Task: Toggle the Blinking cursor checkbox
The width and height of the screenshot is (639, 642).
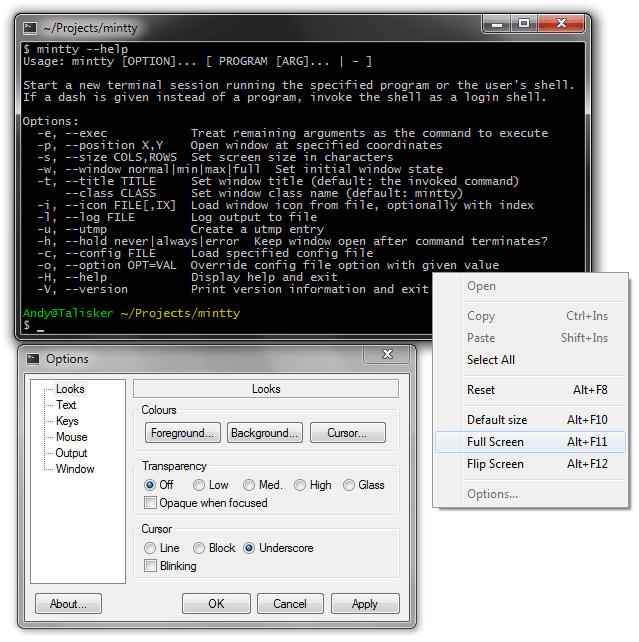Action: coord(151,566)
